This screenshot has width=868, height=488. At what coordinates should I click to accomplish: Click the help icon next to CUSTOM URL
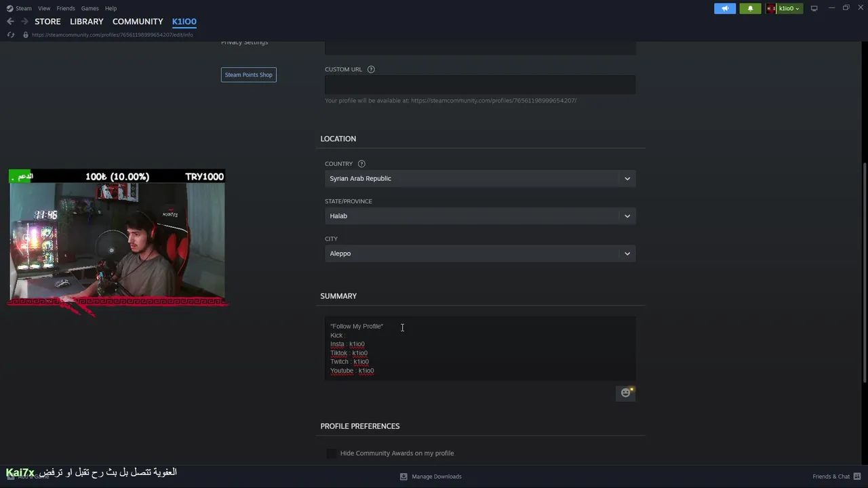pos(371,69)
